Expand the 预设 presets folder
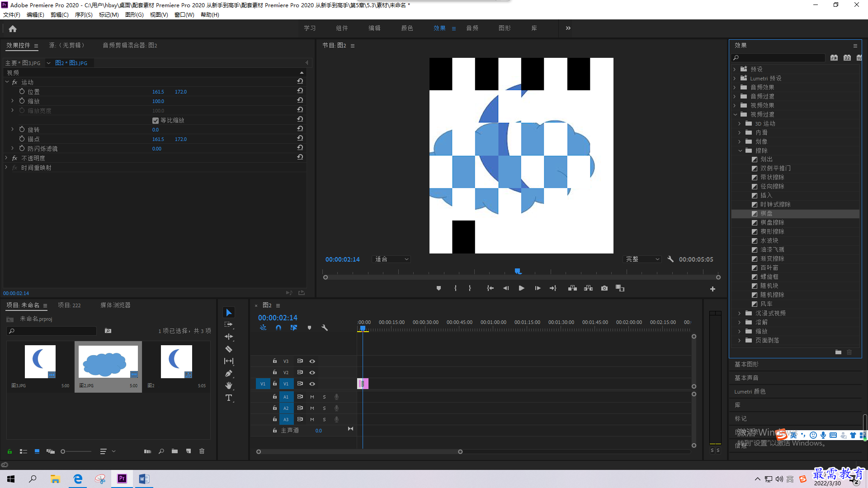Screen dimensions: 868x488 [x=735, y=69]
